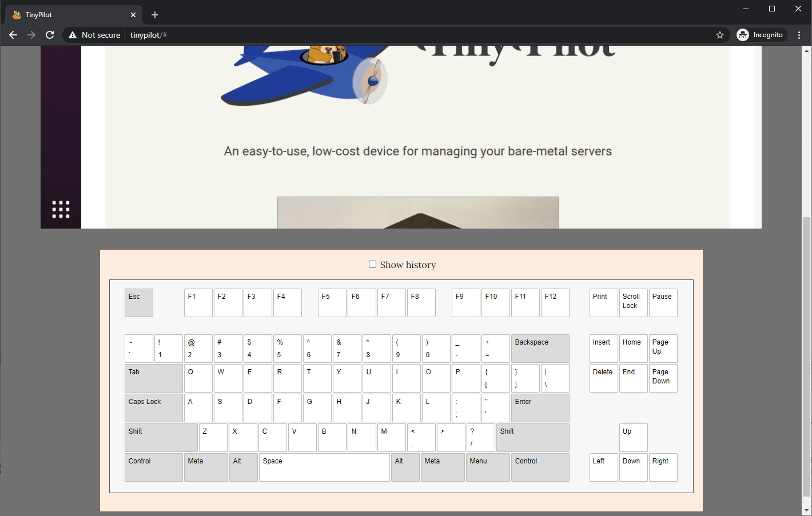Click the right Control key

click(x=540, y=467)
